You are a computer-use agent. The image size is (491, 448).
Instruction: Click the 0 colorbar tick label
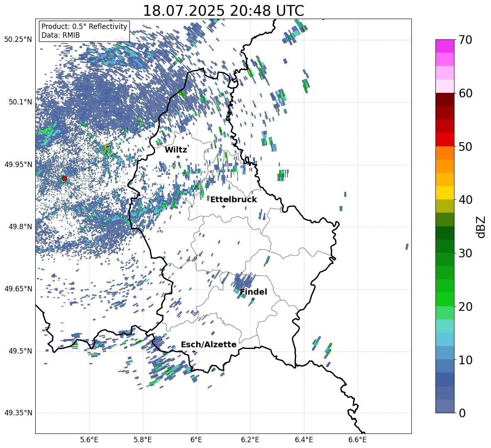(x=462, y=413)
